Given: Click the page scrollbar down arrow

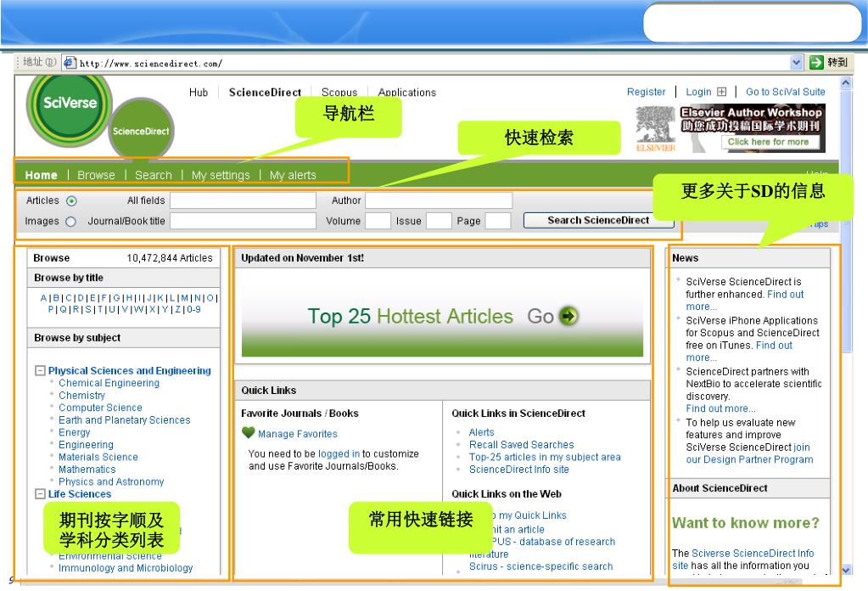Looking at the screenshot, I should [x=846, y=570].
